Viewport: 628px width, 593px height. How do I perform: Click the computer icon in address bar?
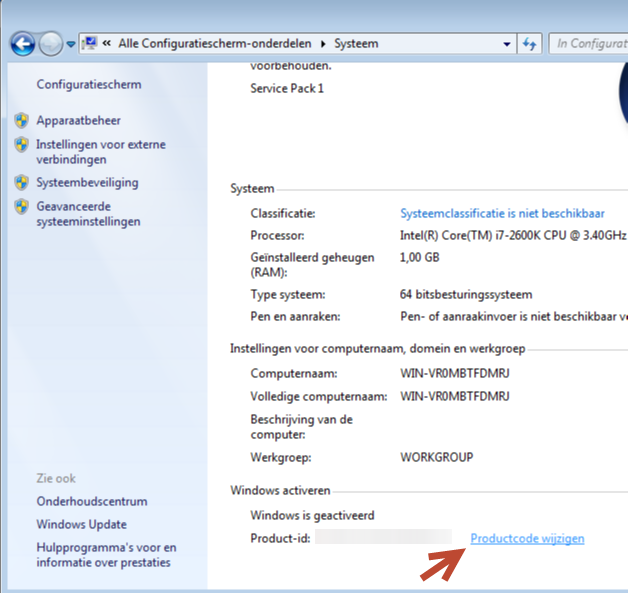90,43
